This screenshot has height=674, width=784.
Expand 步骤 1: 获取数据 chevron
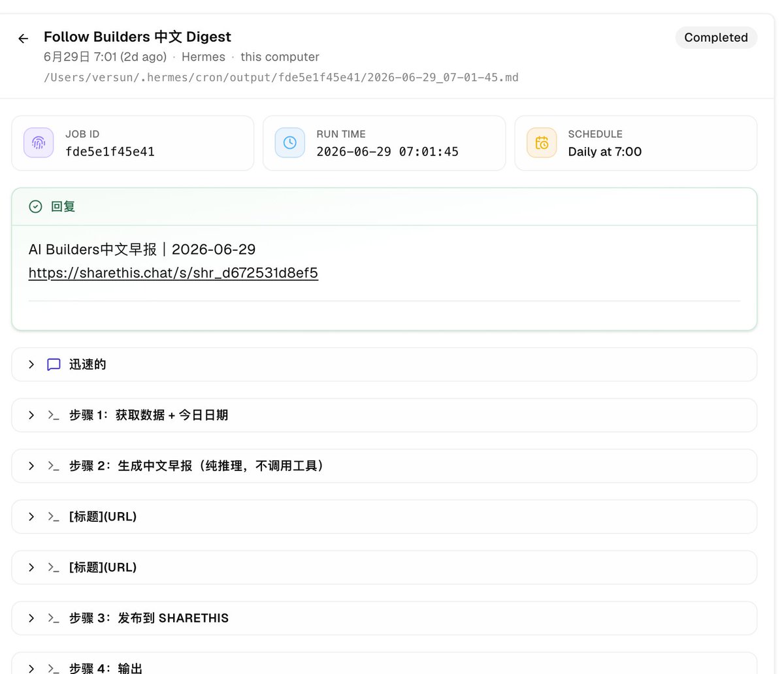(x=31, y=415)
